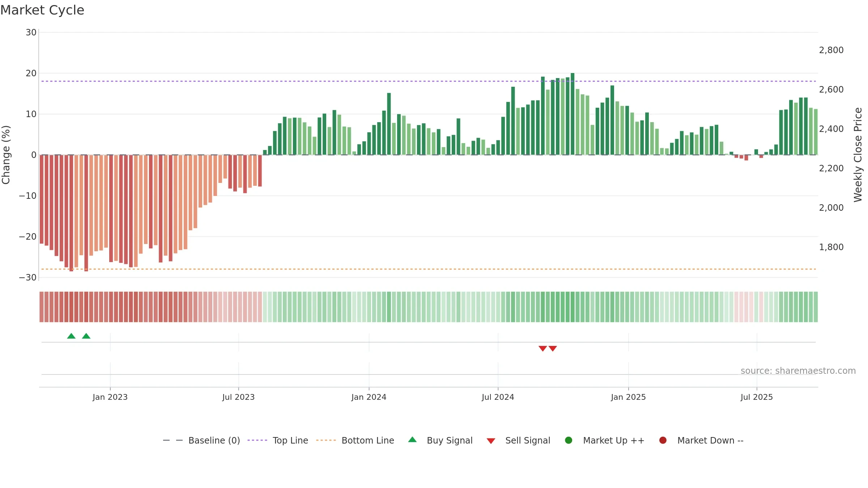
Task: Click the Baseline (0) legend entry
Action: tap(201, 440)
